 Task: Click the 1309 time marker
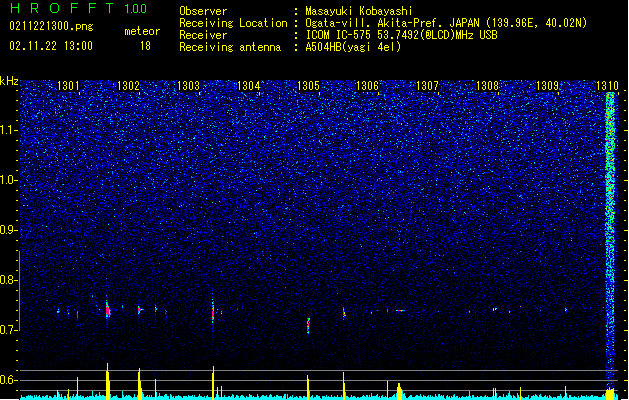coord(548,85)
